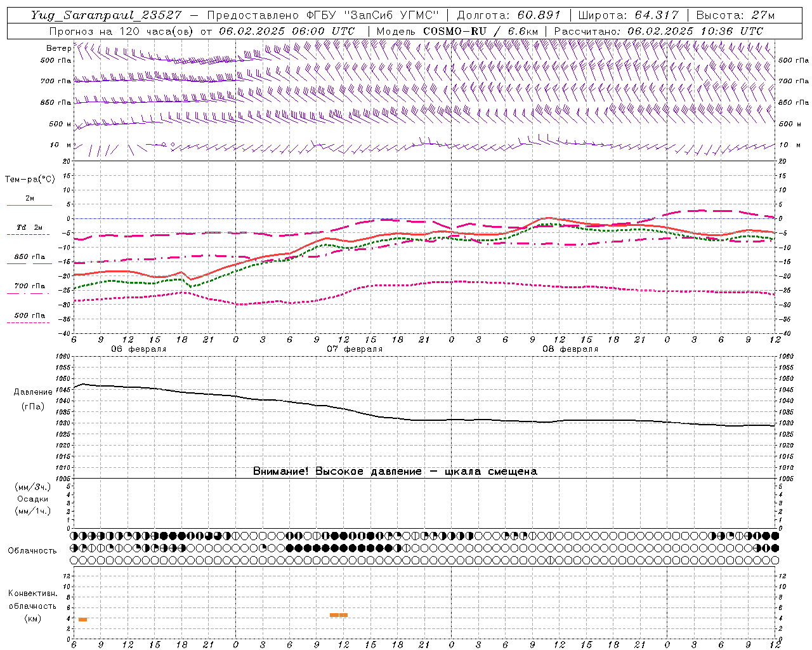This screenshot has height=650, width=812.
Task: Click the 'Облачность' cloudiness label
Action: [x=32, y=551]
